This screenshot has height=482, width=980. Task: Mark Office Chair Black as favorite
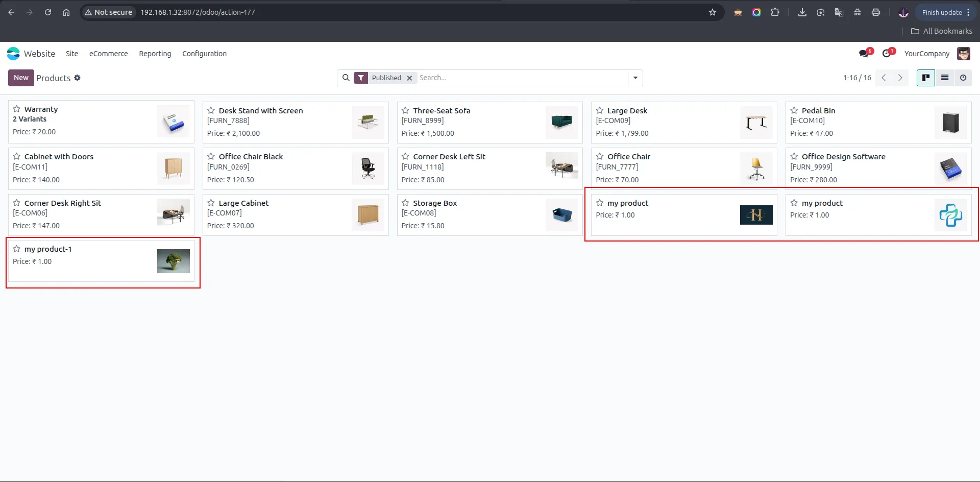211,156
